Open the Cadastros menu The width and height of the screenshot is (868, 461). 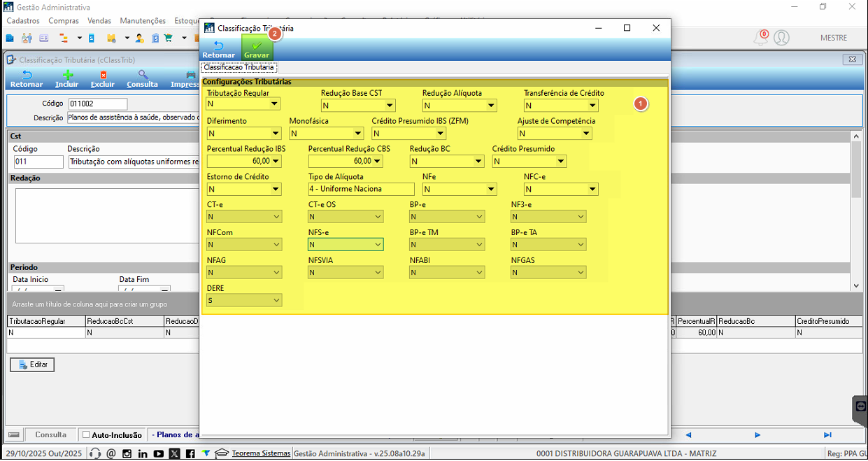pyautogui.click(x=23, y=21)
